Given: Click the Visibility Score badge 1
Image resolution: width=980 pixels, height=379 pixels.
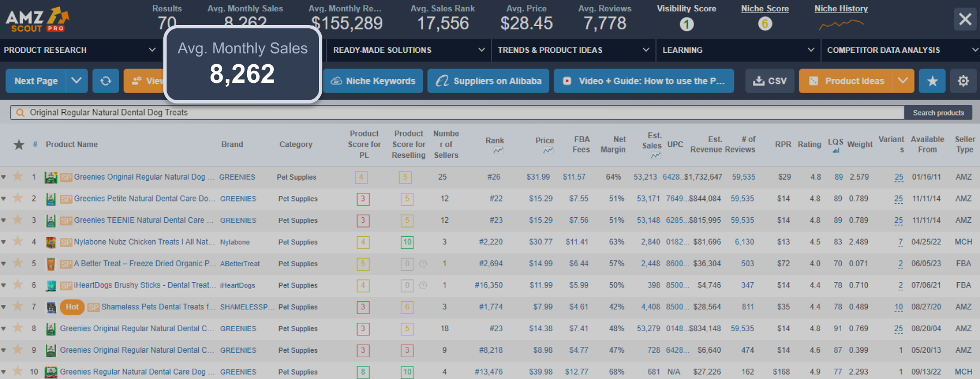Looking at the screenshot, I should 687,24.
